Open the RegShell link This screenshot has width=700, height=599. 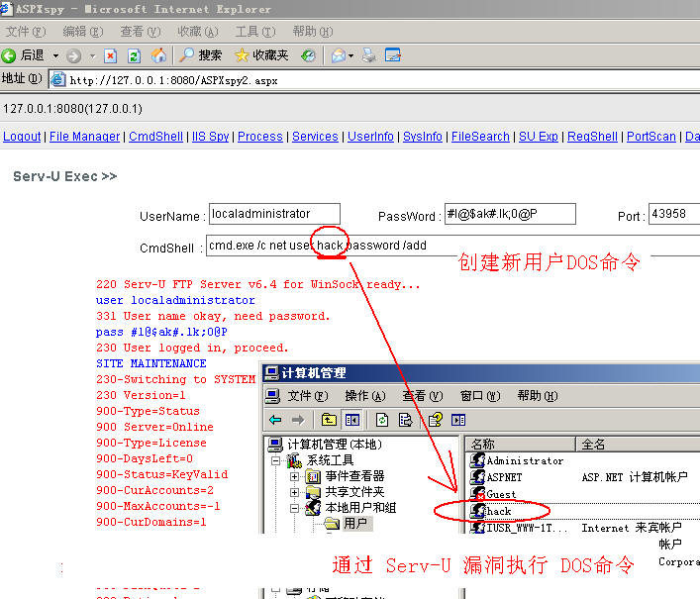click(592, 137)
